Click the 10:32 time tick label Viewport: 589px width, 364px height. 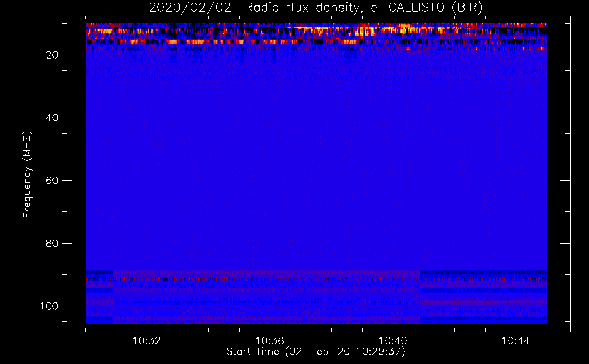click(x=147, y=341)
